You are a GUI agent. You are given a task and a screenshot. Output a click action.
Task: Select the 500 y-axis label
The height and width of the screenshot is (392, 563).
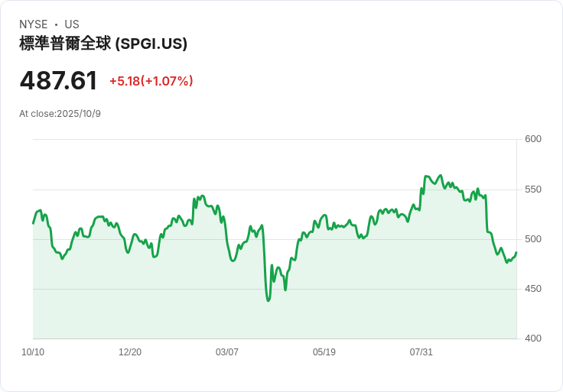tap(533, 239)
